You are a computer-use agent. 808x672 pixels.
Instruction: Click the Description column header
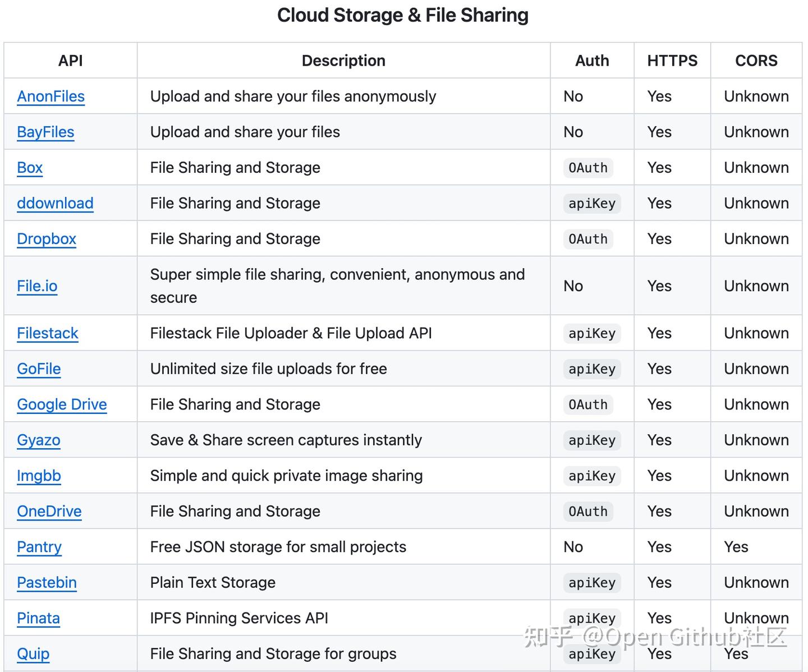[x=343, y=61]
